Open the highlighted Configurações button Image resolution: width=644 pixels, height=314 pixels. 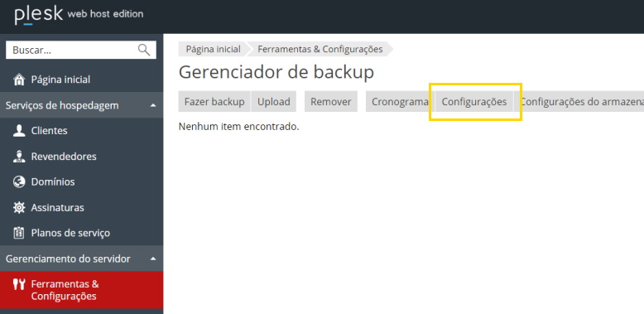[x=474, y=102]
